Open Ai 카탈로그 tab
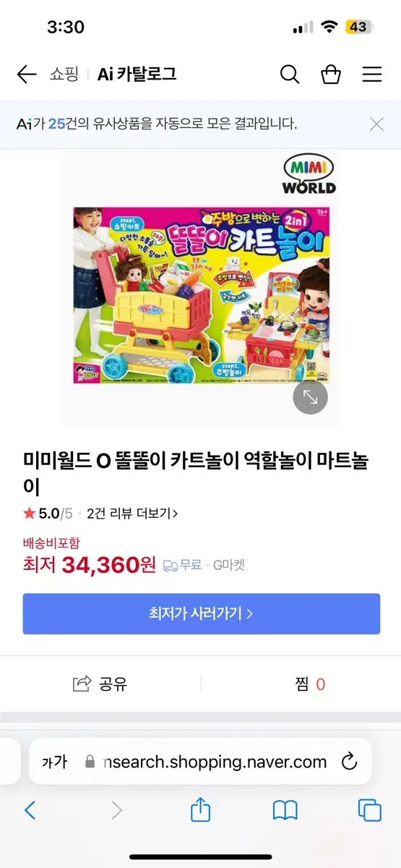The height and width of the screenshot is (868, 401). (x=137, y=74)
